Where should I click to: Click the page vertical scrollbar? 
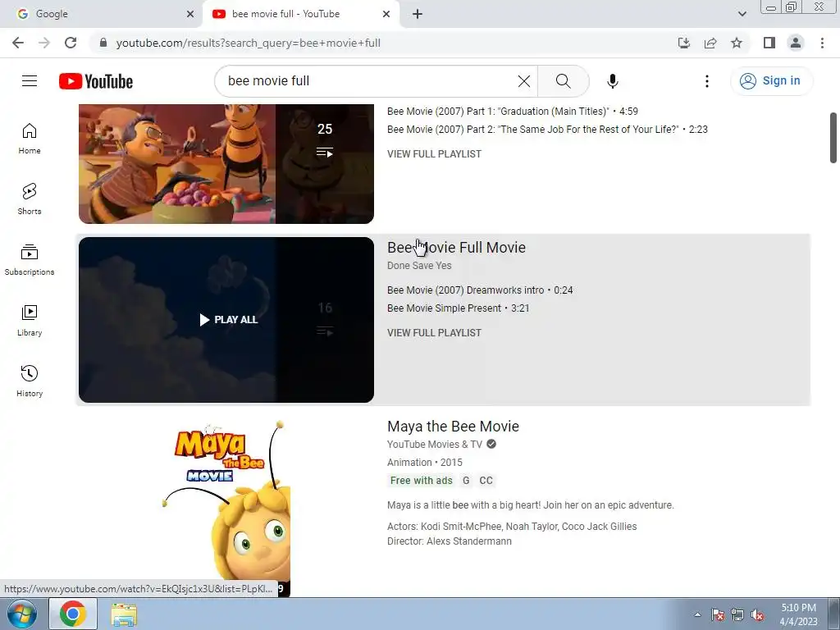(x=833, y=138)
